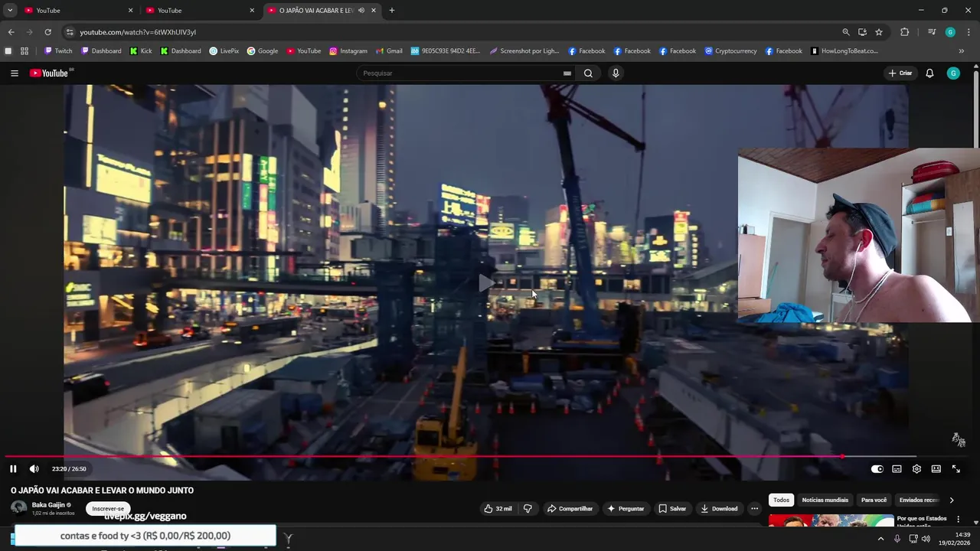Bookmark this page with the star icon
Screen dimensions: 980x551
tap(879, 32)
